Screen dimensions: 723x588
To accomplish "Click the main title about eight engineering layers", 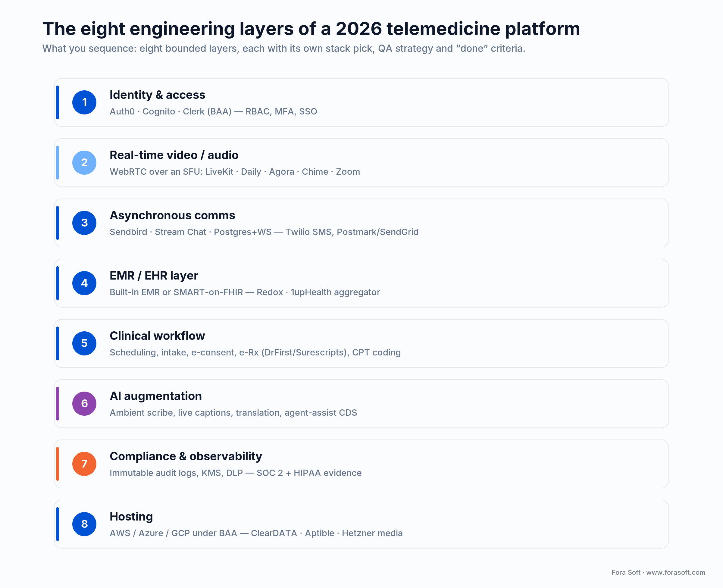I will pyautogui.click(x=311, y=29).
